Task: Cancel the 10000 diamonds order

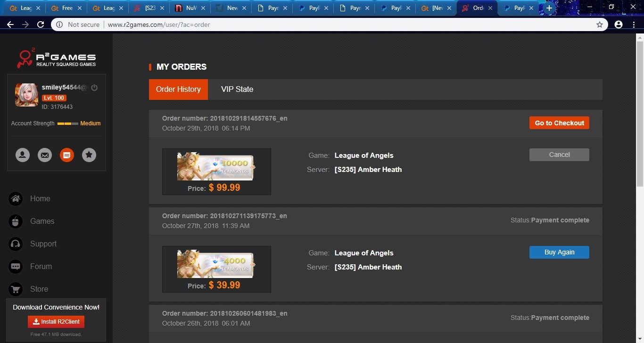Action: (x=559, y=155)
